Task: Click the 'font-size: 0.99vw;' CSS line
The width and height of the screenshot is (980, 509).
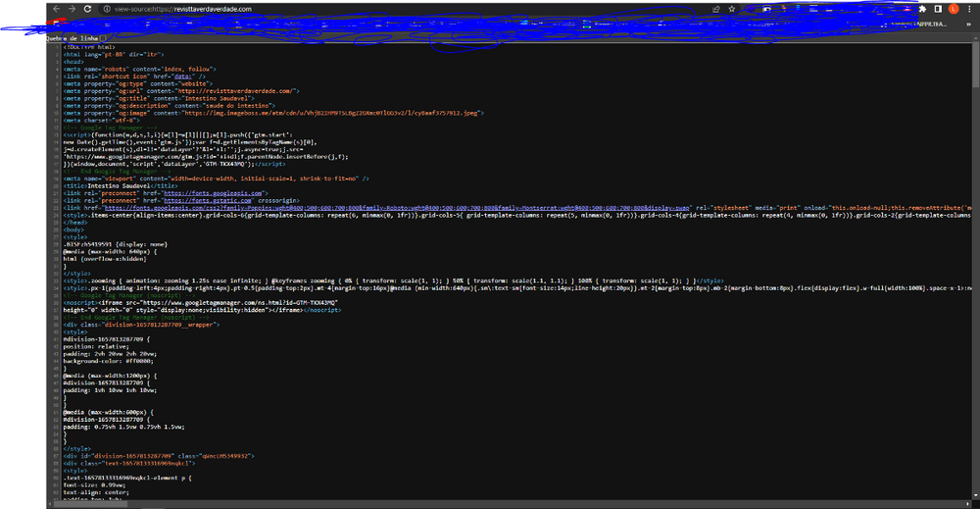Action: [94, 485]
